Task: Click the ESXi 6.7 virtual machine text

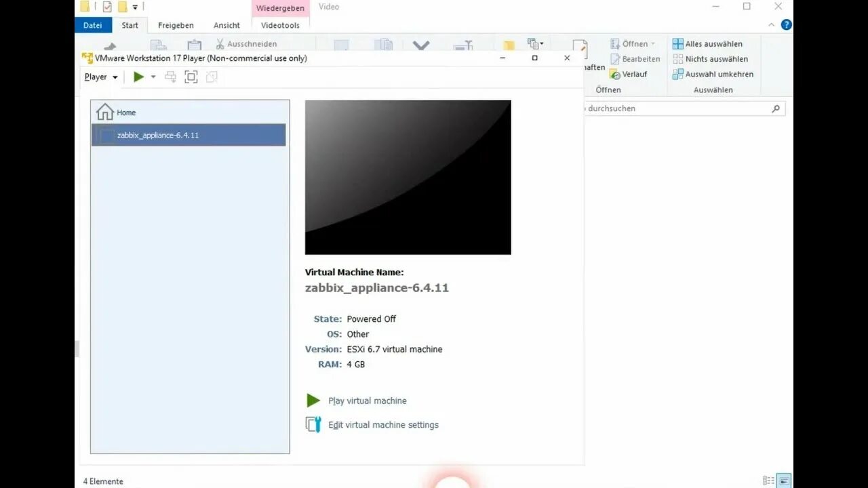Action: coord(394,349)
